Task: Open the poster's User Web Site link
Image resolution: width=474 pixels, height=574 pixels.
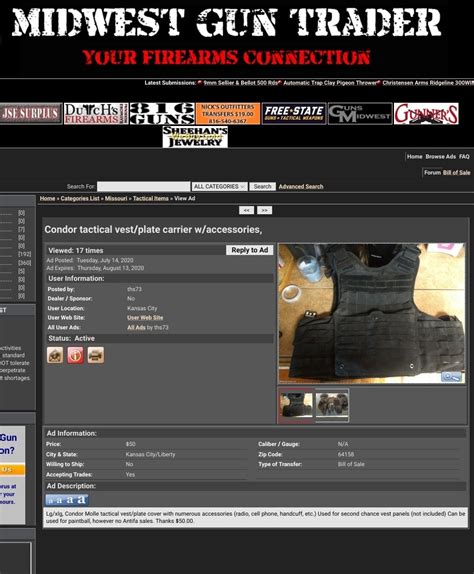Action: tap(145, 318)
